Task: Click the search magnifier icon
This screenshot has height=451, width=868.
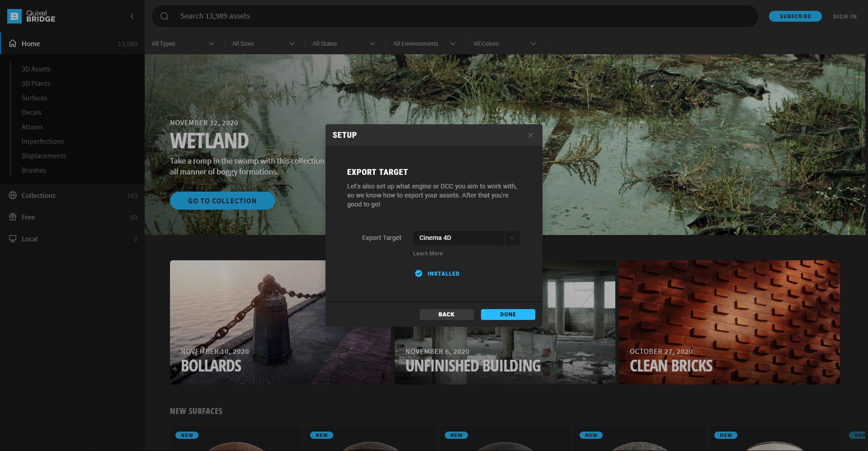Action: click(x=164, y=16)
